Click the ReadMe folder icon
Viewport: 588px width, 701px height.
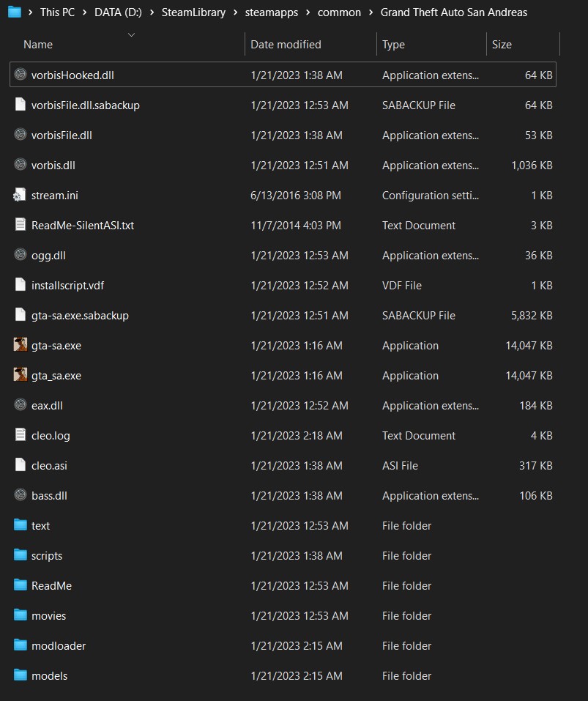(x=20, y=585)
